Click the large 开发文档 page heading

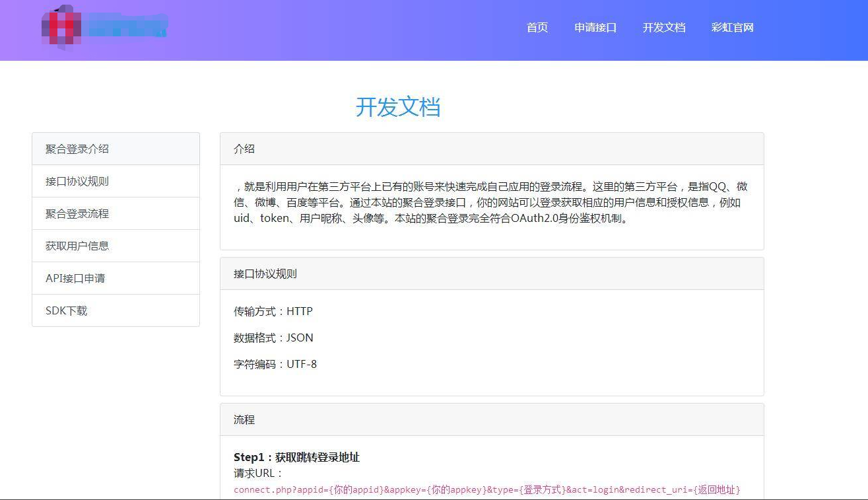[397, 107]
